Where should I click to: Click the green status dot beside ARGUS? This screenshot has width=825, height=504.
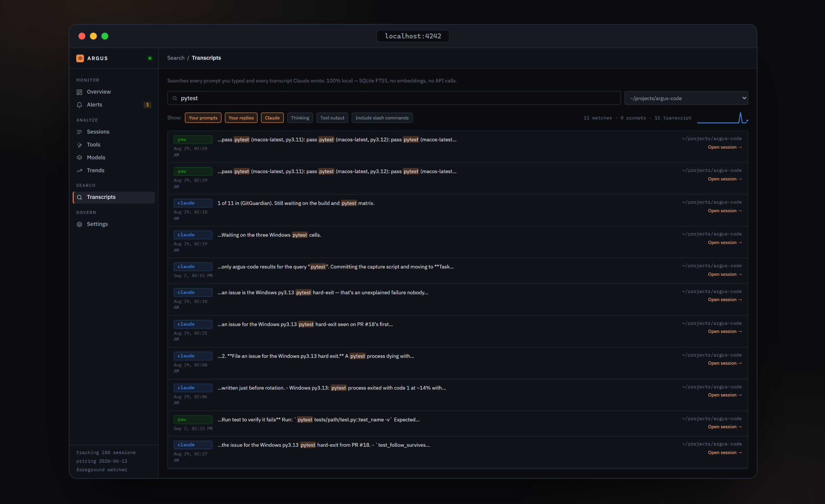pyautogui.click(x=150, y=58)
